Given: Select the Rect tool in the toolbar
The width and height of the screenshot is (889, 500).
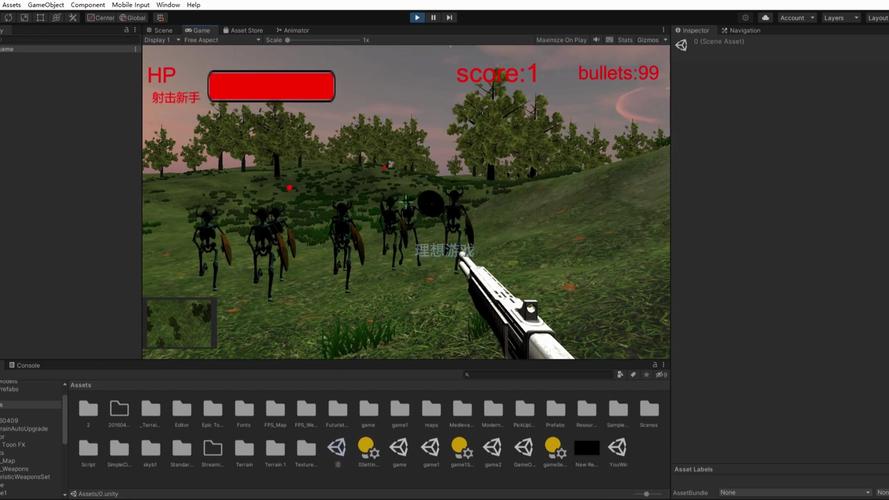Looking at the screenshot, I should pyautogui.click(x=40, y=18).
